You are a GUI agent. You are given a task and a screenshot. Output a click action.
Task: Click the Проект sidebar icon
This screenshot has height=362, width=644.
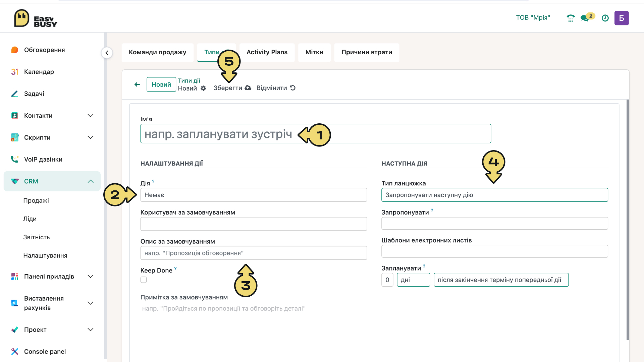click(x=15, y=329)
